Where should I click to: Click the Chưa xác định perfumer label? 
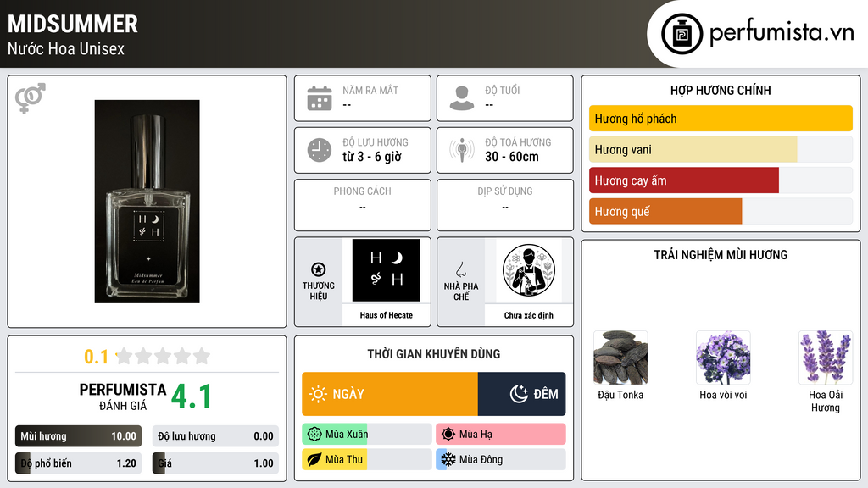pyautogui.click(x=529, y=315)
